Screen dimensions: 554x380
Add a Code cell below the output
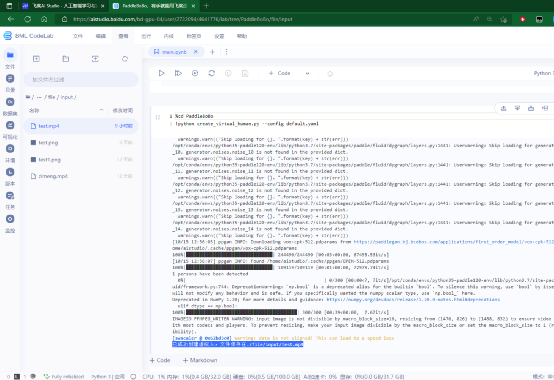pos(160,360)
